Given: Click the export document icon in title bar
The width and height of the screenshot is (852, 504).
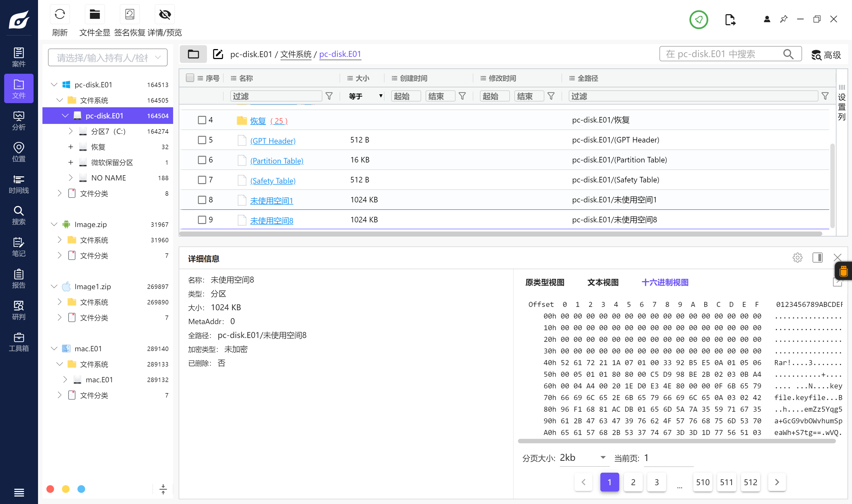Looking at the screenshot, I should 730,20.
